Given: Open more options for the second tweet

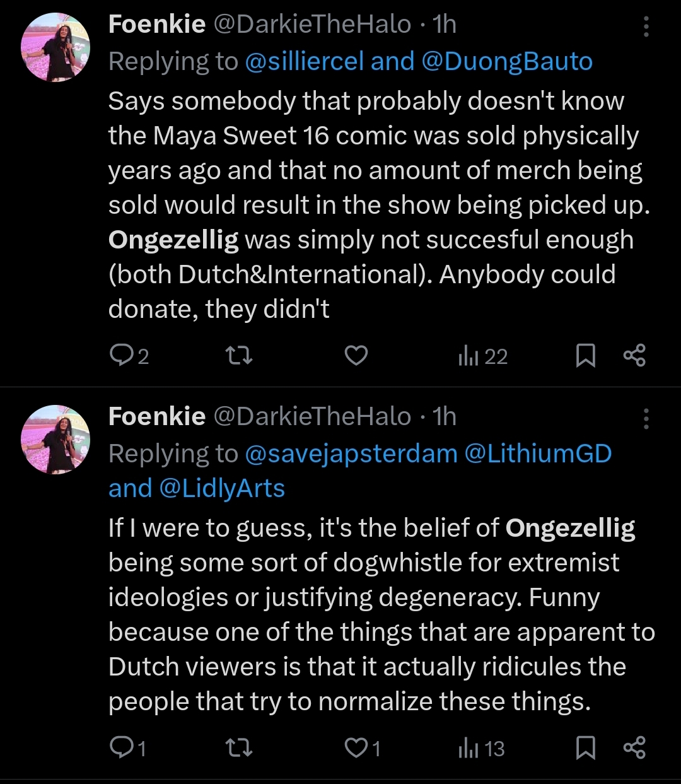Looking at the screenshot, I should (646, 419).
